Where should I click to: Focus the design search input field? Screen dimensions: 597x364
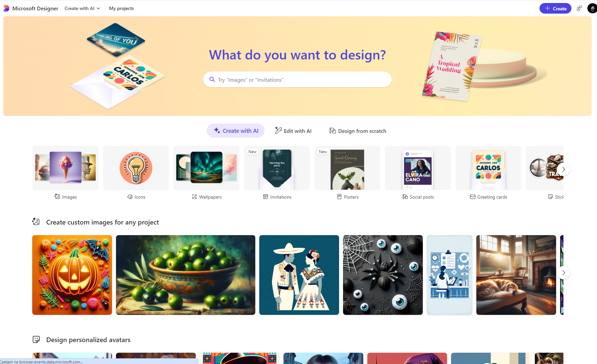pyautogui.click(x=298, y=80)
